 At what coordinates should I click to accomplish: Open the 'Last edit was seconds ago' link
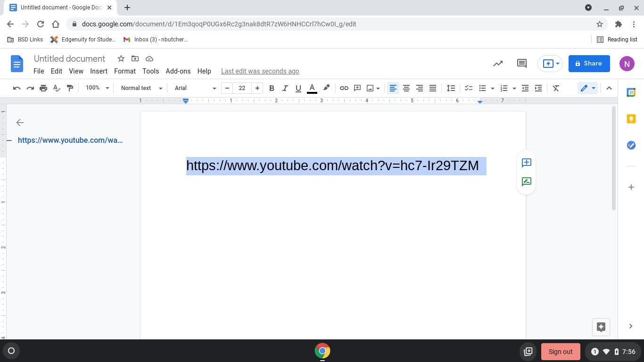coord(260,71)
